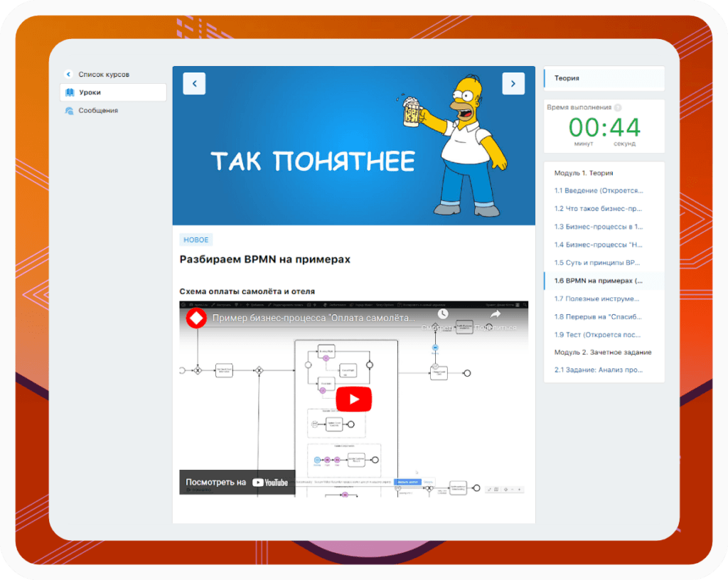Open lesson 1.8 Перерыв на "Спасиб...
Image resolution: width=728 pixels, height=580 pixels.
pyautogui.click(x=598, y=317)
